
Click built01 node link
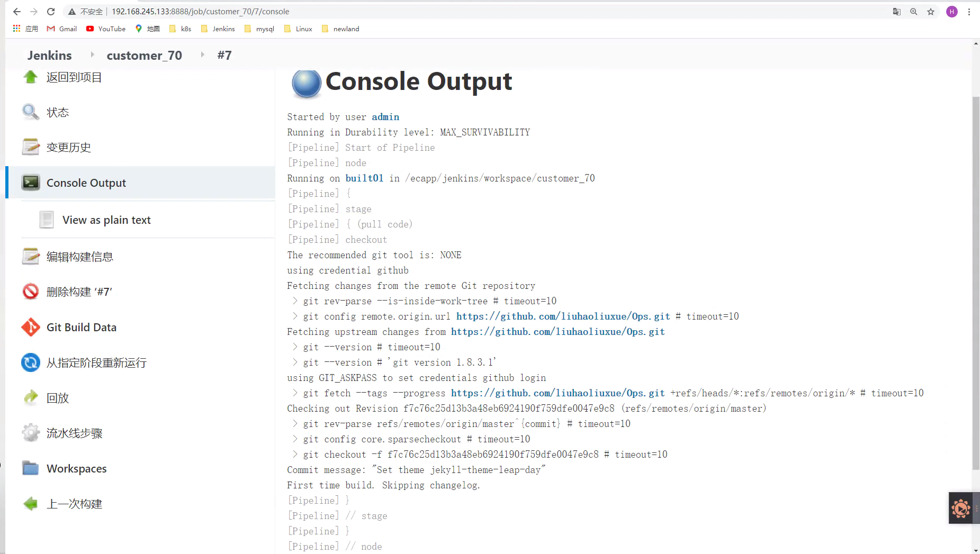pyautogui.click(x=364, y=178)
